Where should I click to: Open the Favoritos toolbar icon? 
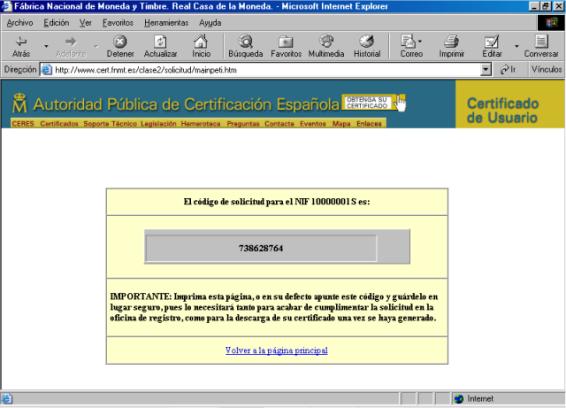pos(286,42)
